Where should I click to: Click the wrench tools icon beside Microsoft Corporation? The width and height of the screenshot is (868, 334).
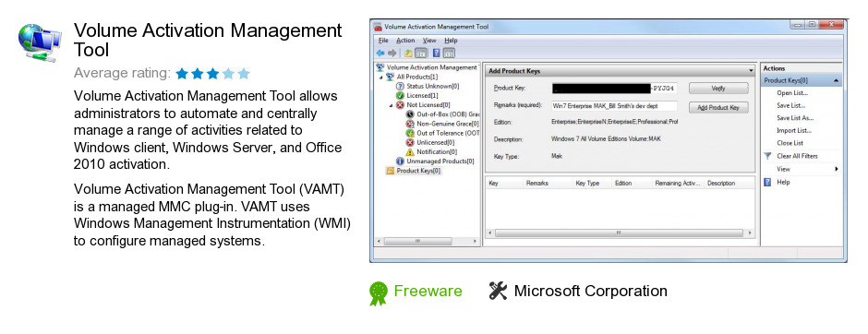click(499, 291)
